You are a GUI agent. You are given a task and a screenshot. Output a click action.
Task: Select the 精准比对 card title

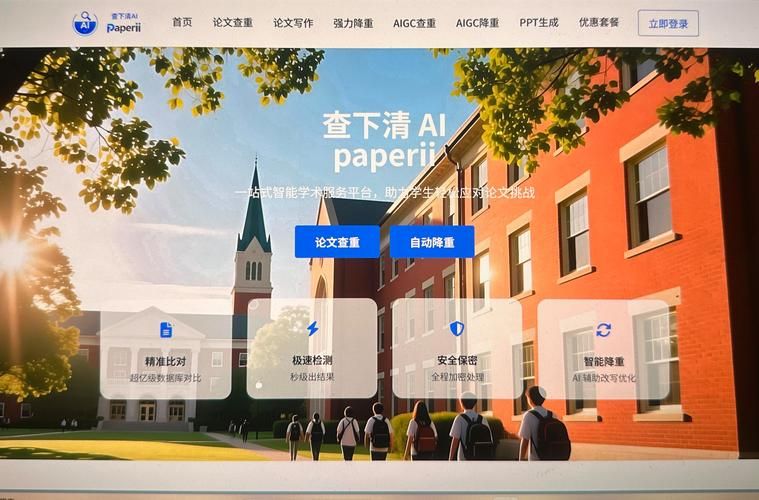pyautogui.click(x=166, y=361)
